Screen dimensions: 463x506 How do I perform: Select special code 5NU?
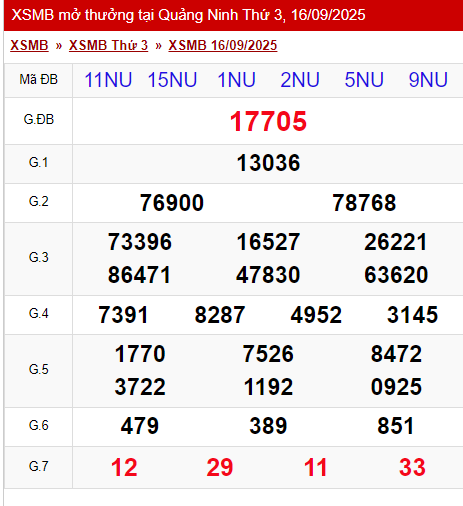[x=364, y=80]
